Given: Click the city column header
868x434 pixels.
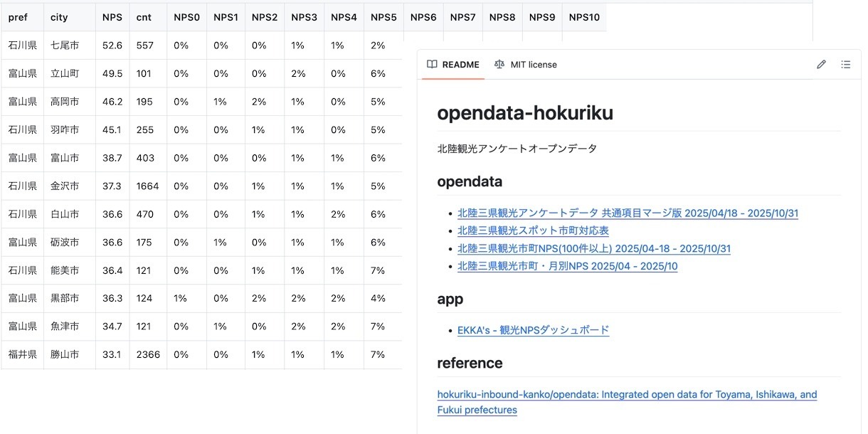Looking at the screenshot, I should [x=59, y=17].
